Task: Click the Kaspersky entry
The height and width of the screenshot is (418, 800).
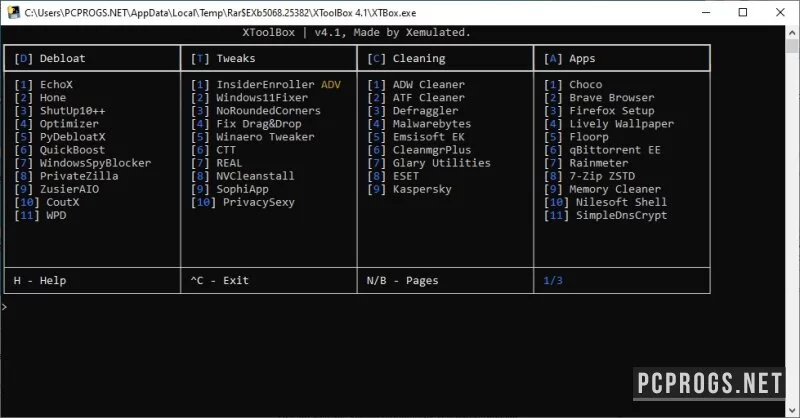Action: point(410,189)
